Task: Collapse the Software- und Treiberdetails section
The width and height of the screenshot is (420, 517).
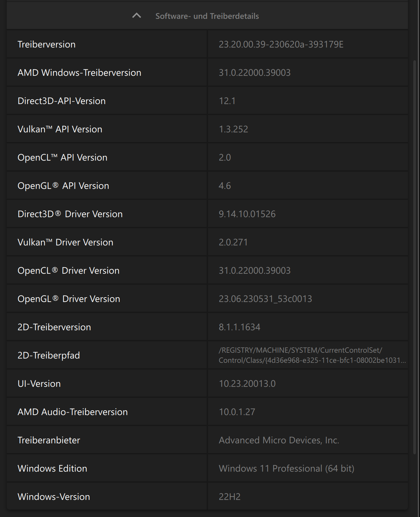Action: tap(207, 15)
